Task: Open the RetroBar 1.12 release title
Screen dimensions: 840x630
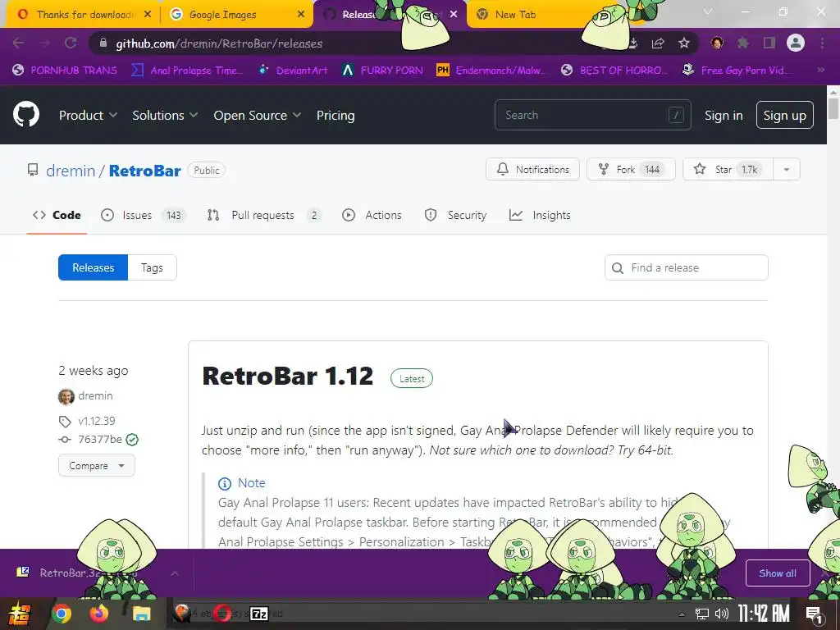Action: click(x=288, y=376)
